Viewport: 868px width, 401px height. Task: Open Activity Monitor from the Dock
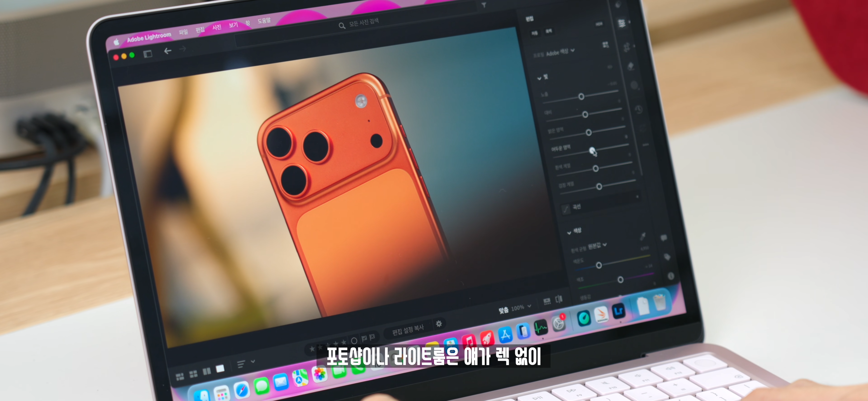(x=541, y=327)
